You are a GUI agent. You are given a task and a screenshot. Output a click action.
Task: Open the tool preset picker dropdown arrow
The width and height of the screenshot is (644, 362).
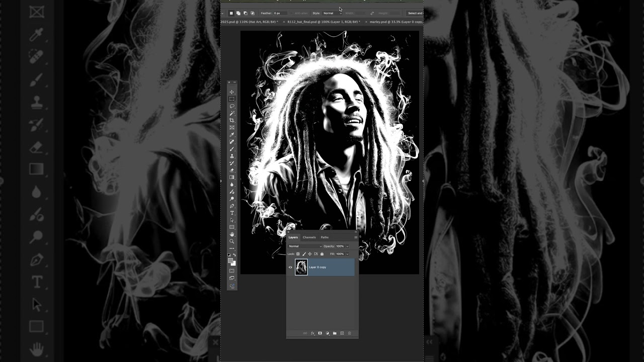pyautogui.click(x=223, y=14)
